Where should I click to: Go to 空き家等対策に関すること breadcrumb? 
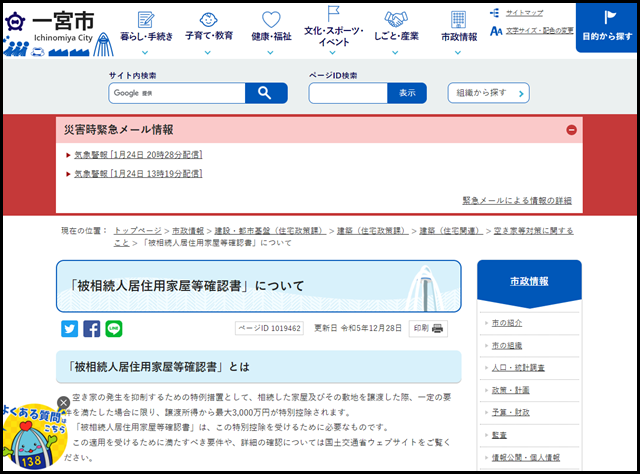[x=533, y=231]
